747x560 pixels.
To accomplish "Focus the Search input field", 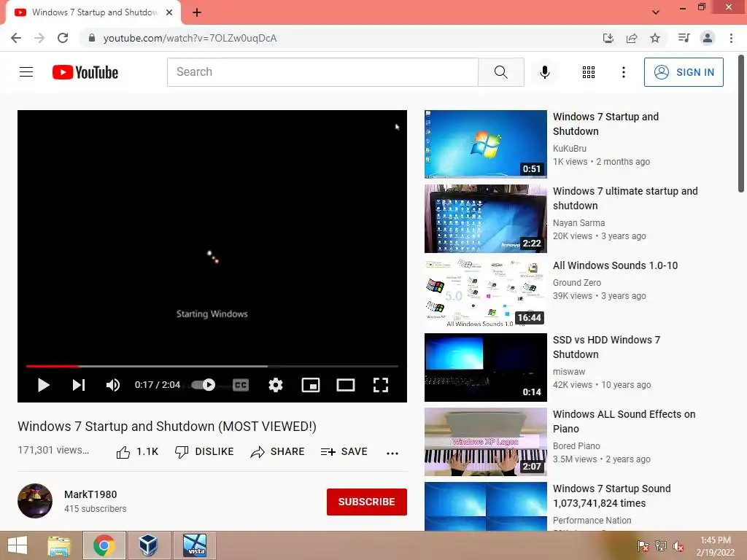I will [322, 72].
